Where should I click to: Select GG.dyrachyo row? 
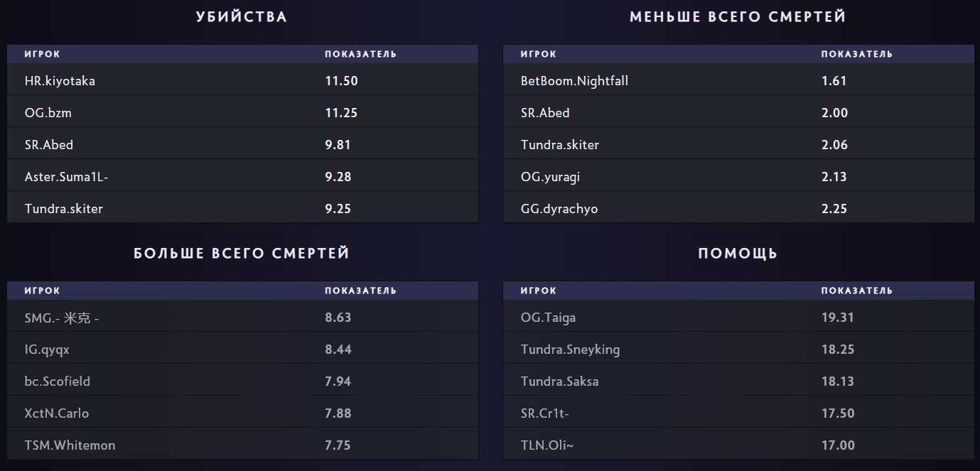click(738, 208)
